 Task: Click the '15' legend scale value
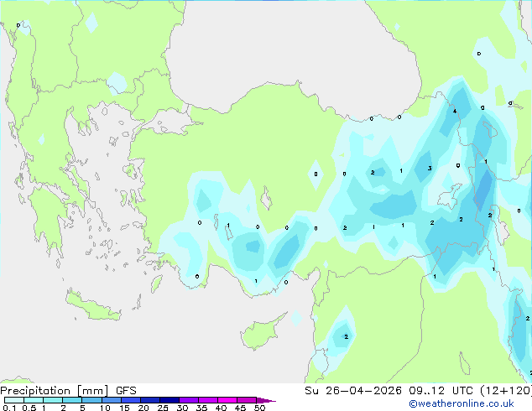click(x=124, y=408)
